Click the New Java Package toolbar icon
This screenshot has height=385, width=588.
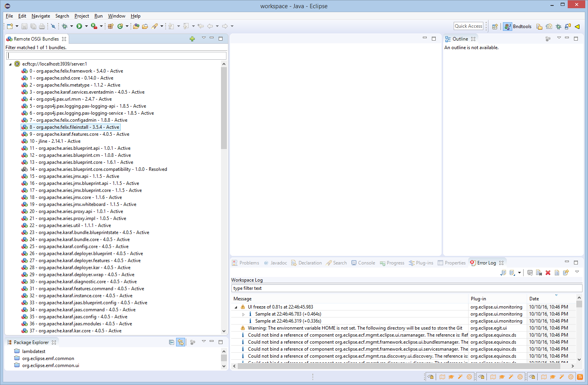click(111, 26)
